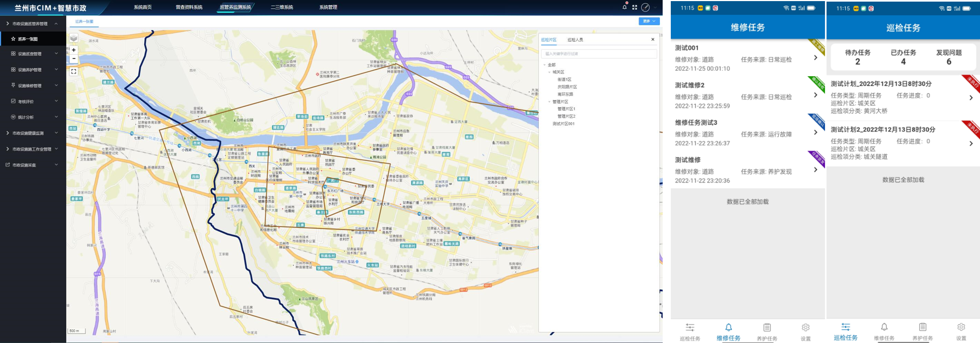Open 设置 gear icon in right phone
This screenshot has height=343, width=980.
pos(961,327)
